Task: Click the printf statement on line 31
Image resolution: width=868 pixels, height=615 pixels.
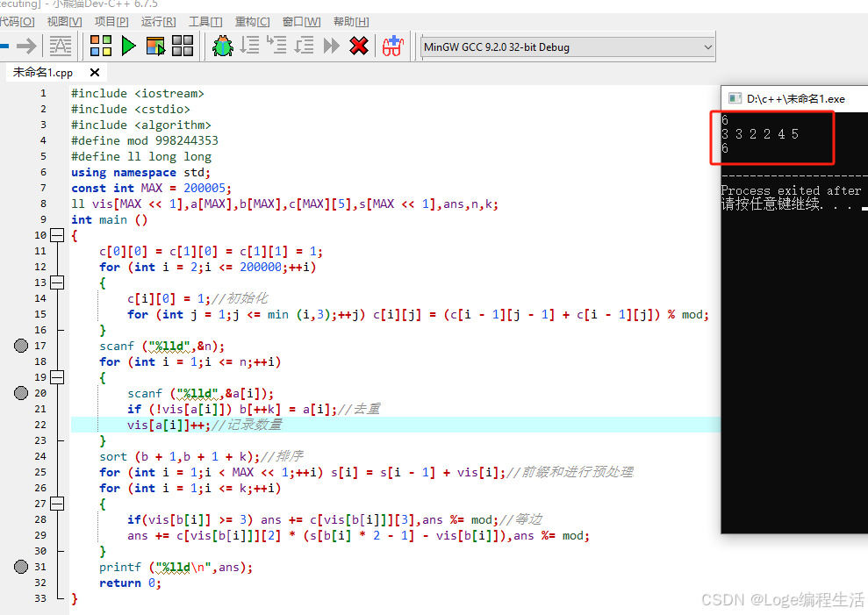Action: click(176, 567)
